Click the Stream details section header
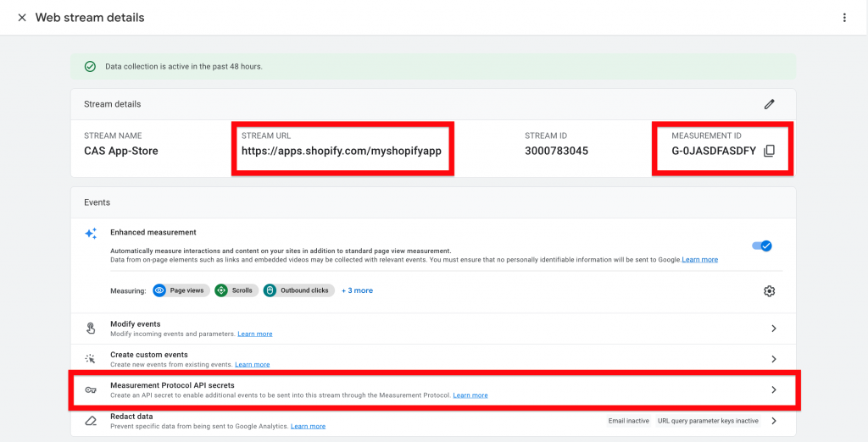The height and width of the screenshot is (442, 868). (x=113, y=104)
